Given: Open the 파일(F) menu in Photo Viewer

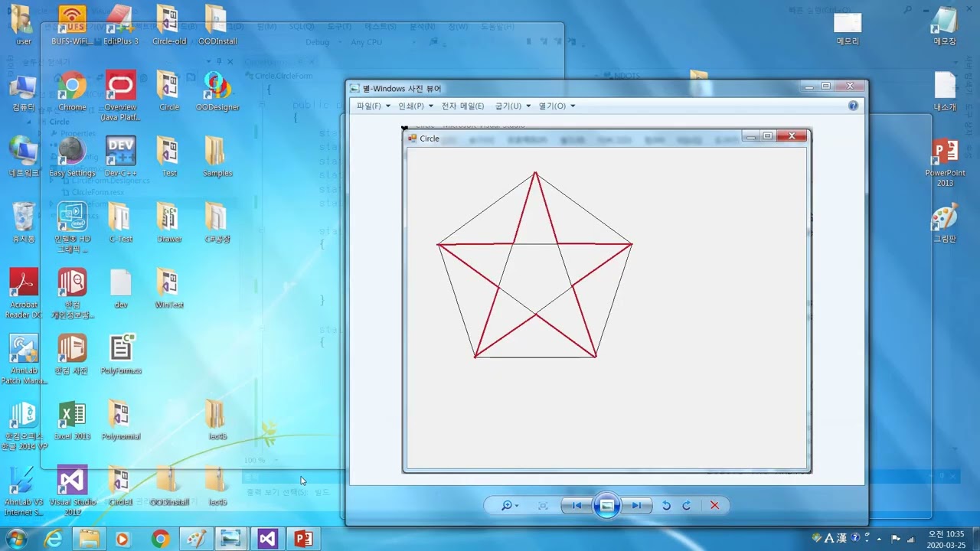Looking at the screenshot, I should (373, 106).
